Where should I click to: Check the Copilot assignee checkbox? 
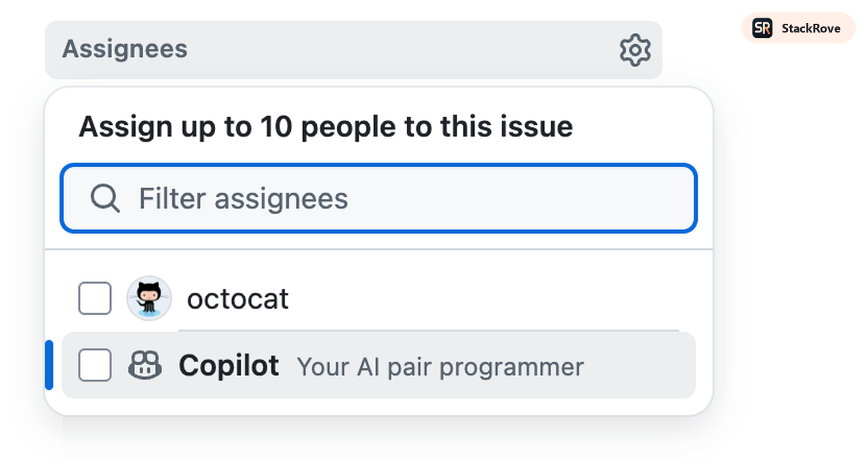tap(94, 365)
